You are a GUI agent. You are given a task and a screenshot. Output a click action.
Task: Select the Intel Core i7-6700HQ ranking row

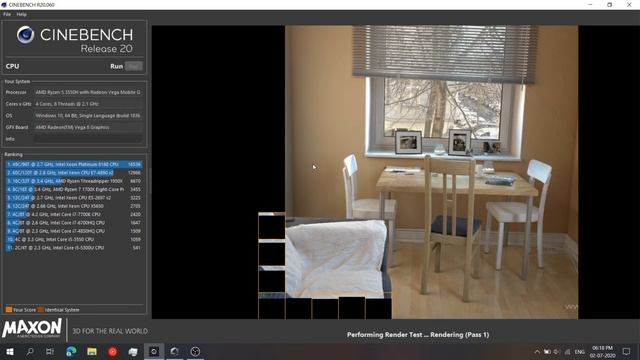[x=74, y=223]
